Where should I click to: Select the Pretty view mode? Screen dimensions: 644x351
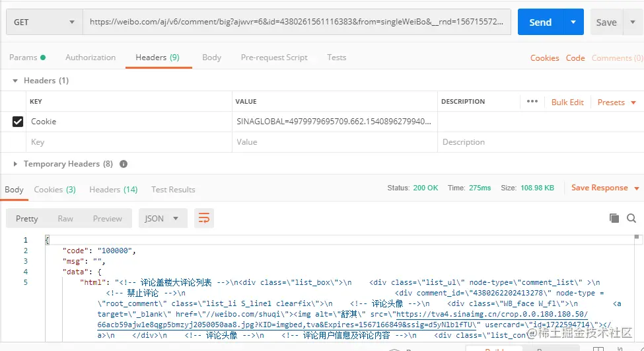[26, 219]
